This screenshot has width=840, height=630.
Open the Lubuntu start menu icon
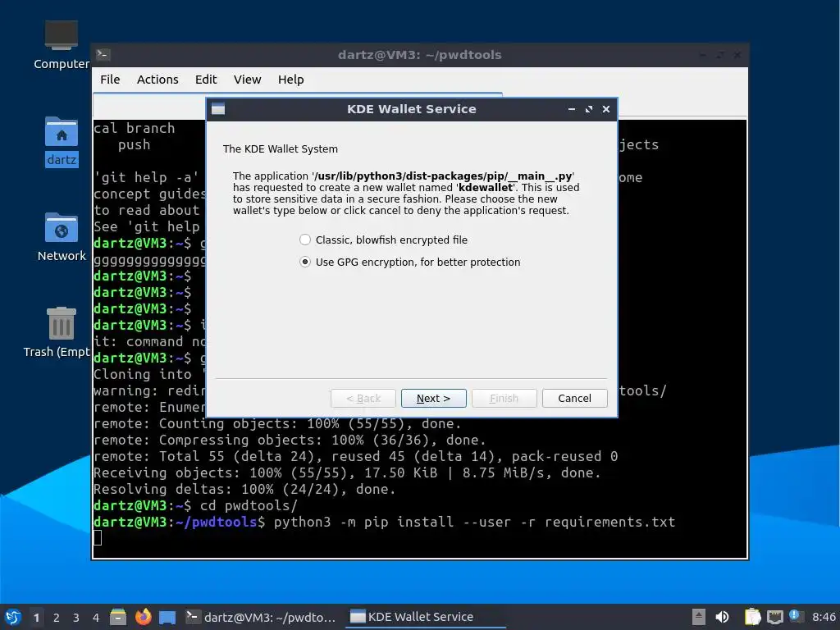click(13, 617)
